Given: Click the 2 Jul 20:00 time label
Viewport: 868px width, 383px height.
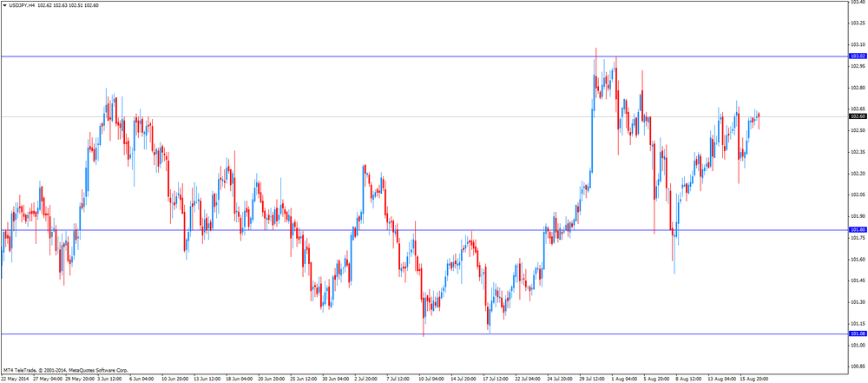Looking at the screenshot, I should click(x=367, y=380).
